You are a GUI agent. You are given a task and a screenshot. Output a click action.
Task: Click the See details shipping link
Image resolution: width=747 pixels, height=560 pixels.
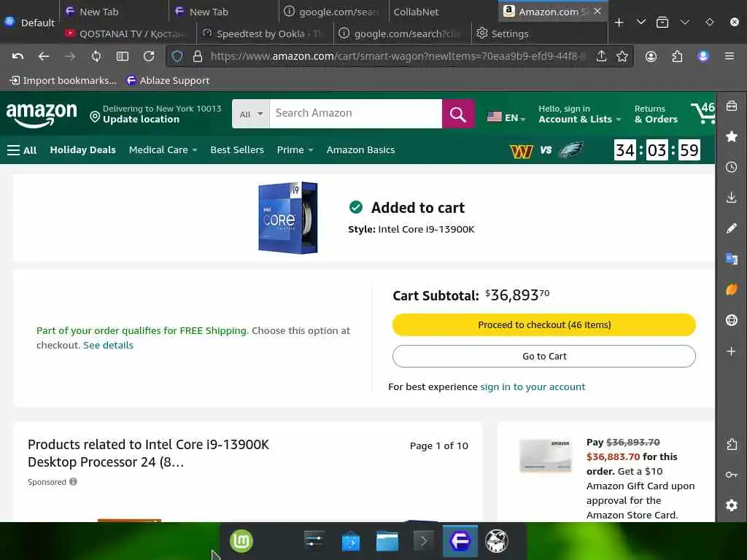[108, 345]
